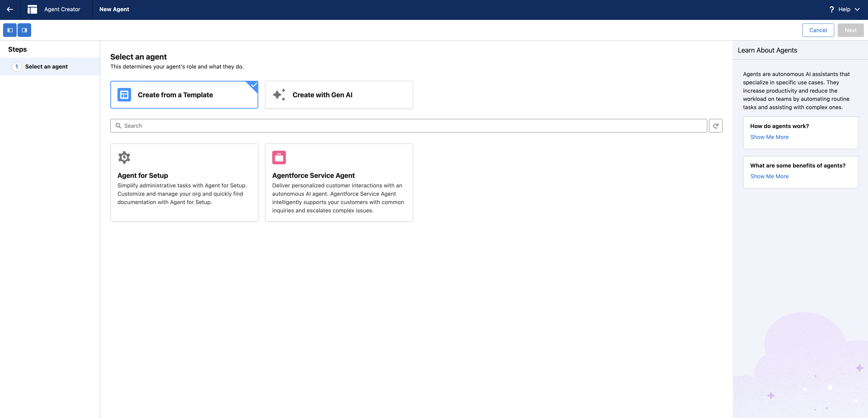This screenshot has height=418, width=868.
Task: Click the Cancel button
Action: 818,30
